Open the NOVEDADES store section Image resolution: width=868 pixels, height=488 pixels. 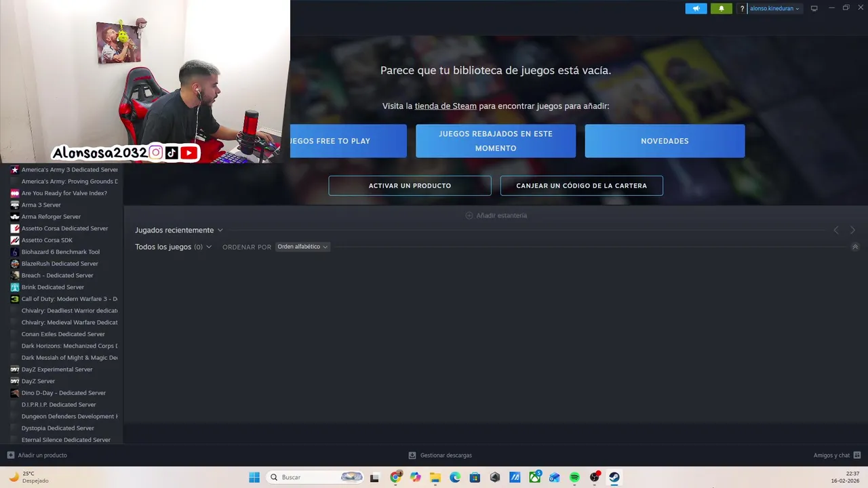point(665,141)
